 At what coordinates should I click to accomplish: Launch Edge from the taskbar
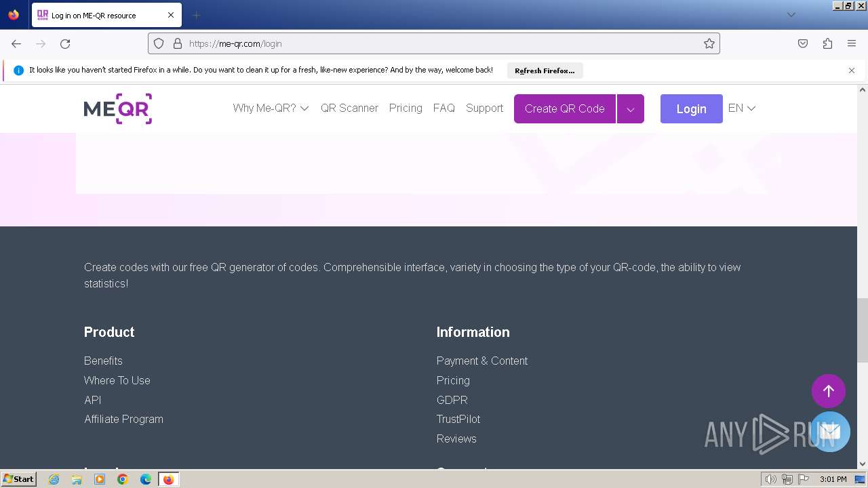[146, 479]
